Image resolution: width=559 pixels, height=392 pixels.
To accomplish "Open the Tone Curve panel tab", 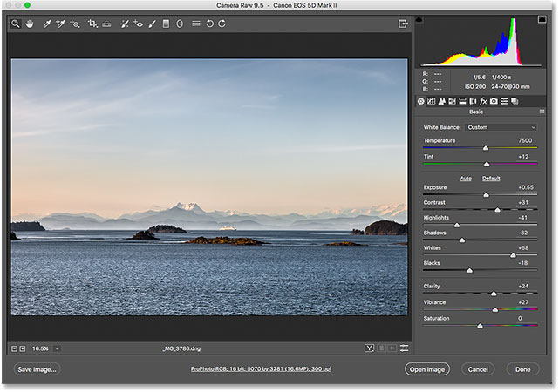I will [x=431, y=101].
